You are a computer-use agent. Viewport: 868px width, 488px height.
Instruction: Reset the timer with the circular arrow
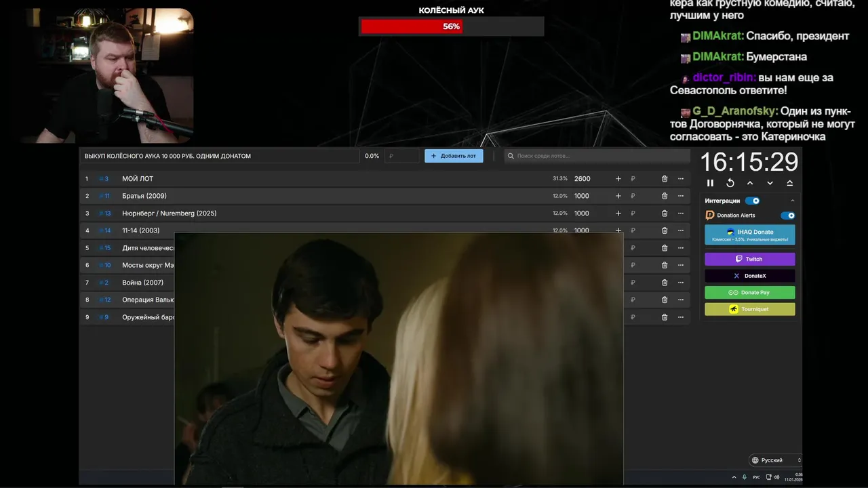(730, 183)
